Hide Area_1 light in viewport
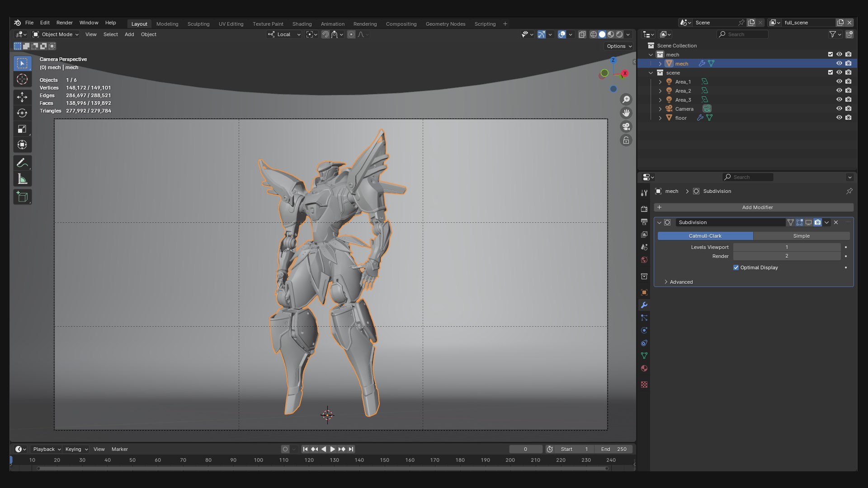Image resolution: width=868 pixels, height=488 pixels. click(839, 82)
